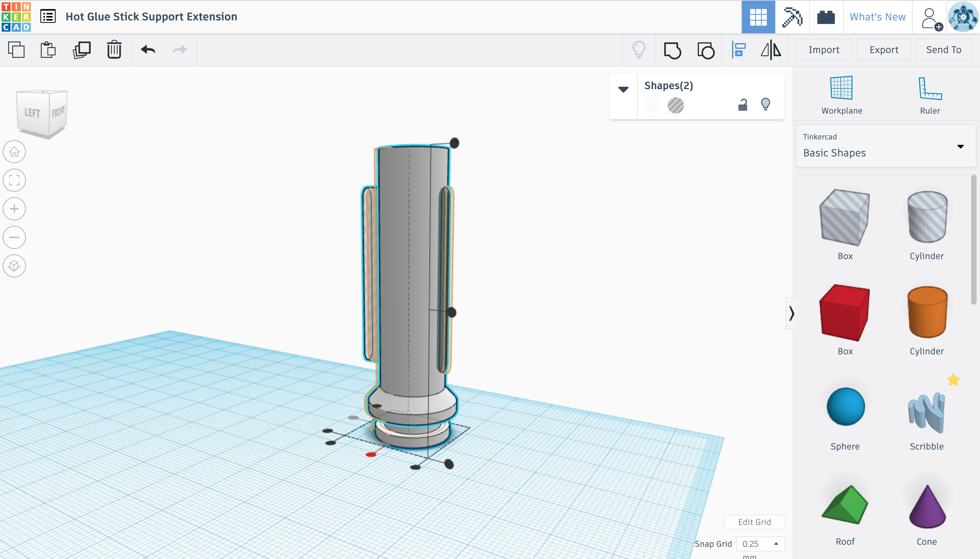Collapse the Shapes(2) inspector panel

[623, 89]
